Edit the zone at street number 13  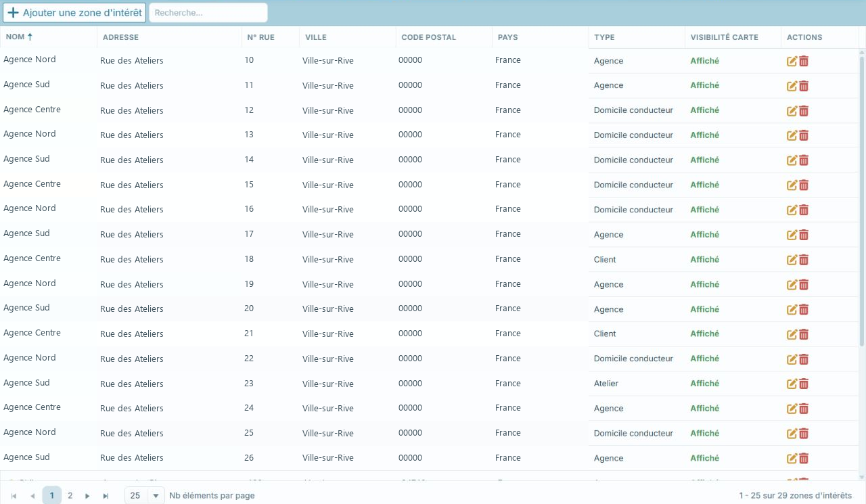click(792, 135)
